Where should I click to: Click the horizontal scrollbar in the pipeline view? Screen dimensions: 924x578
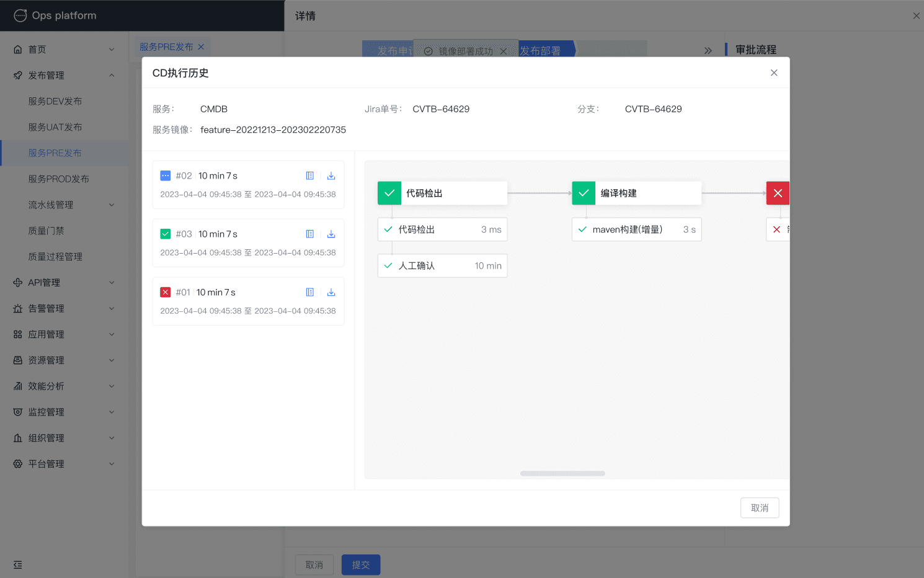pos(562,474)
